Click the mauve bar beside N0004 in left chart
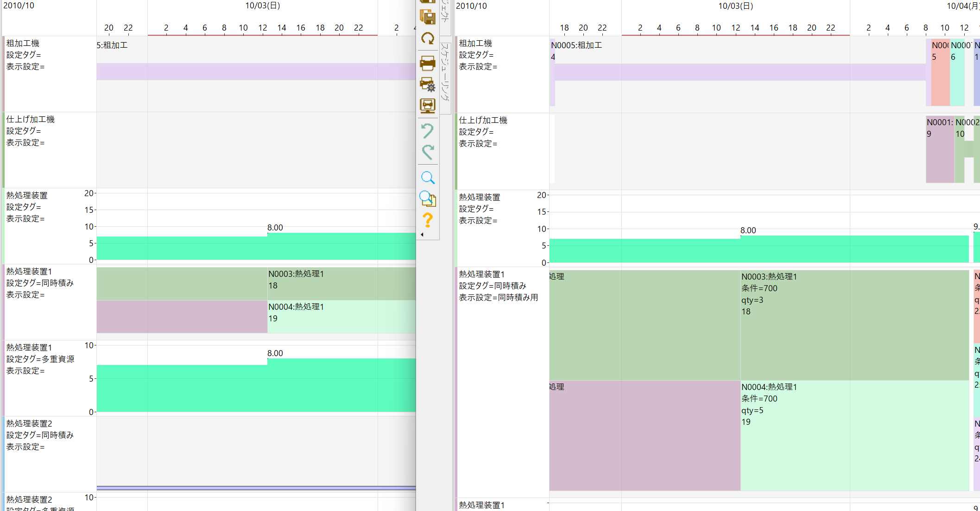 click(182, 316)
